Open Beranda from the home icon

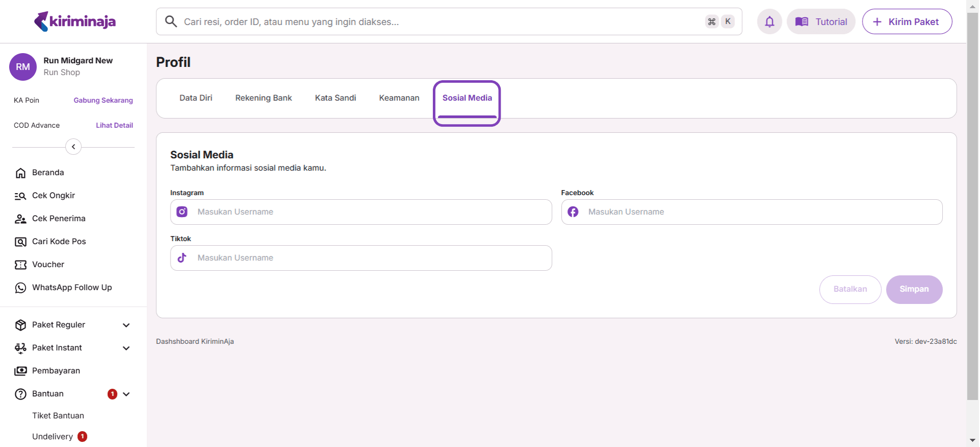pos(20,173)
